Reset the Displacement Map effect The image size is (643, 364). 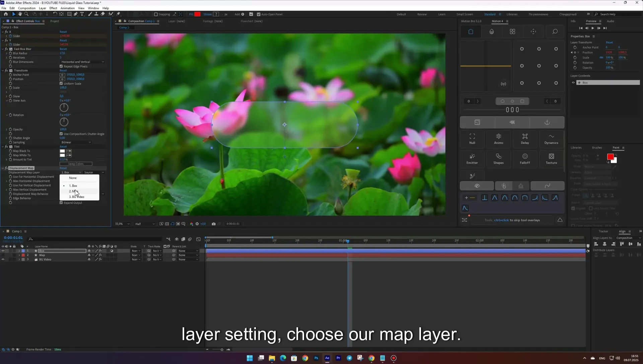(x=63, y=168)
